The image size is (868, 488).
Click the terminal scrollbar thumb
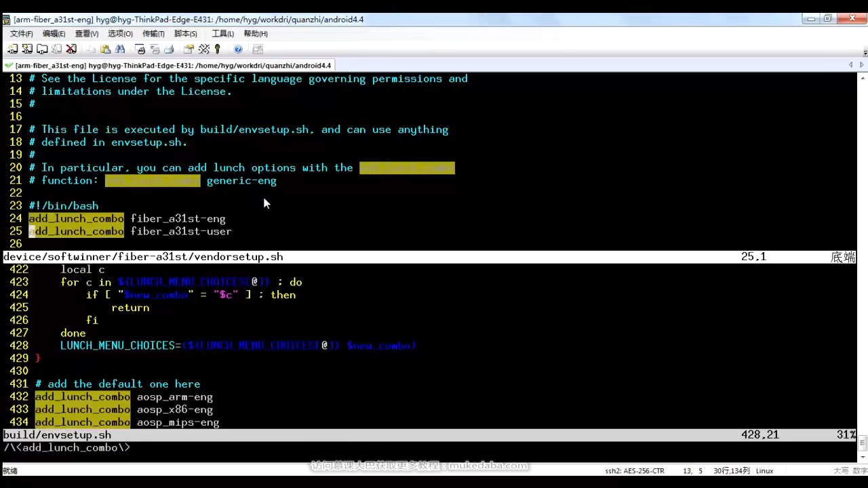pos(864,444)
